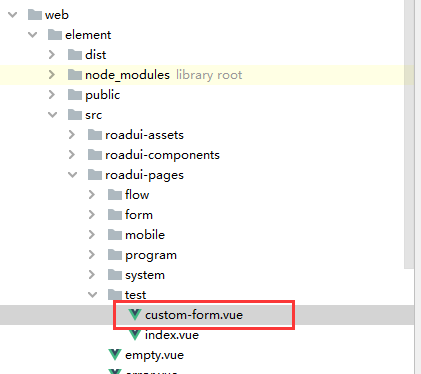421x374 pixels.
Task: Click the src folder icon
Action: [x=75, y=115]
